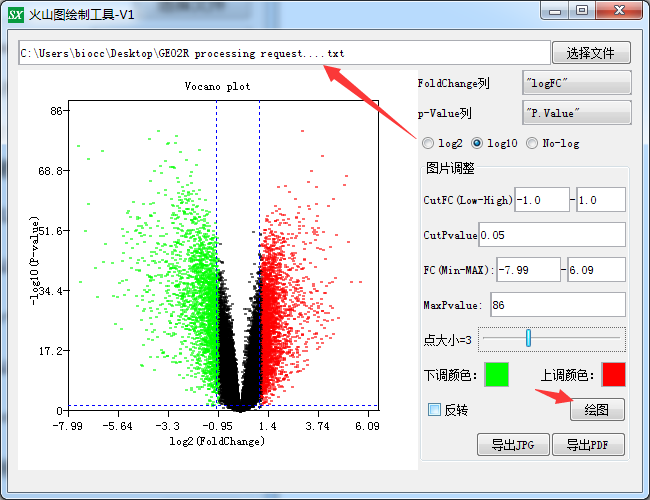650x500 pixels.
Task: Click the CutPvalue input field
Action: 551,235
